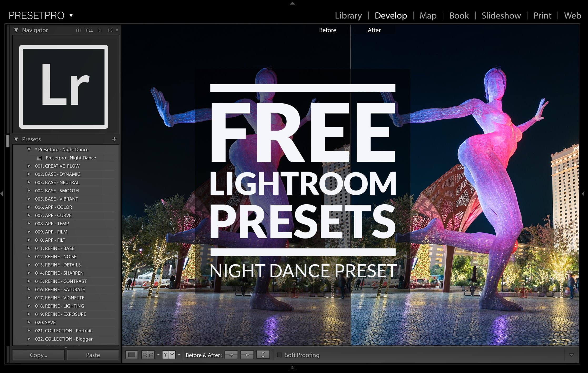Viewport: 588px width, 373px height.
Task: Enable the Soft Proofing checkbox
Action: coord(280,355)
